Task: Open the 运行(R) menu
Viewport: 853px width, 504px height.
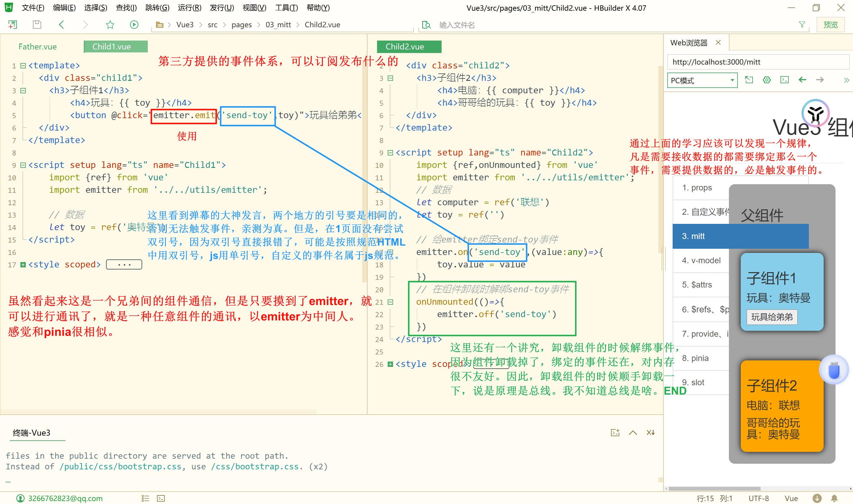Action: click(x=189, y=7)
